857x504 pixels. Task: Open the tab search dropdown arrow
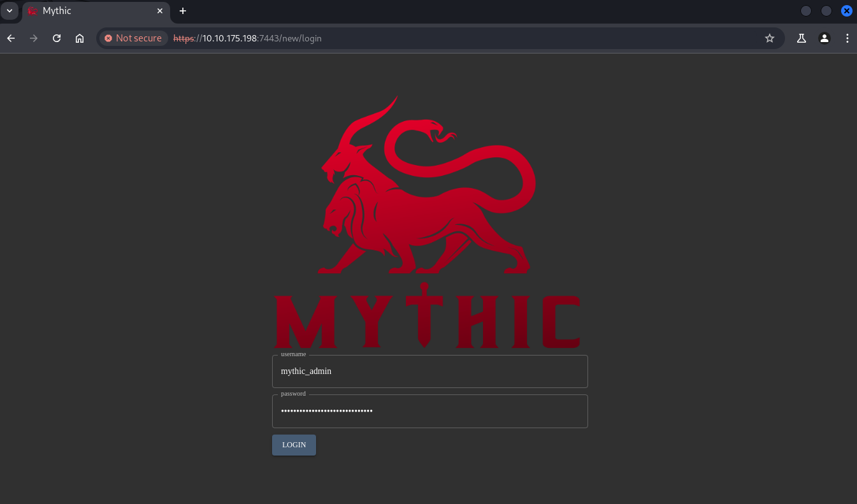pyautogui.click(x=10, y=11)
